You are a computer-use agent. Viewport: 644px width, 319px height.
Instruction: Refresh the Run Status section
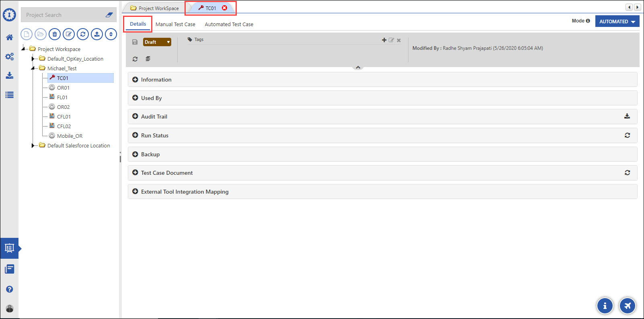(x=627, y=135)
